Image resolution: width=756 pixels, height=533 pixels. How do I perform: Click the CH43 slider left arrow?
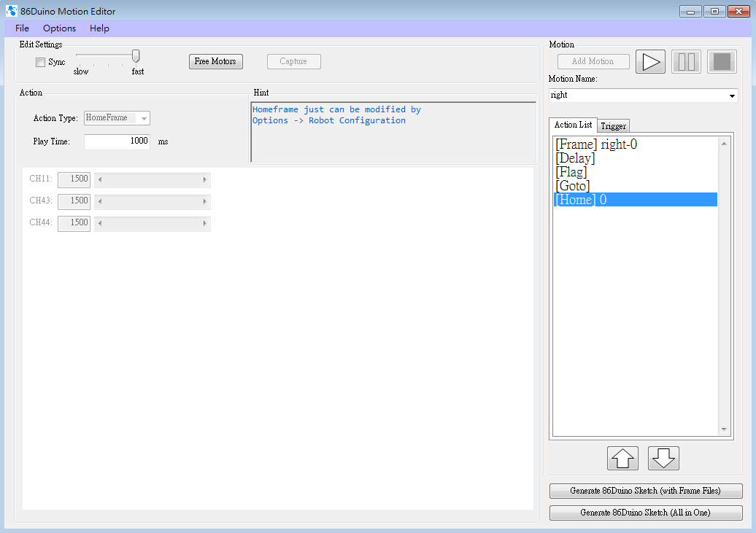pyautogui.click(x=100, y=201)
